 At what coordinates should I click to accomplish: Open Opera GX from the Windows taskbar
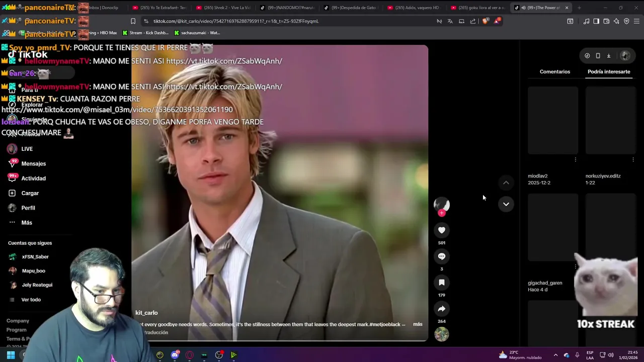point(189,355)
